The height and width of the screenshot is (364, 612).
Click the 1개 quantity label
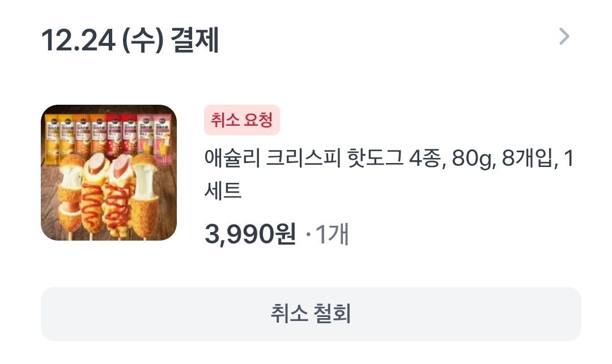331,234
